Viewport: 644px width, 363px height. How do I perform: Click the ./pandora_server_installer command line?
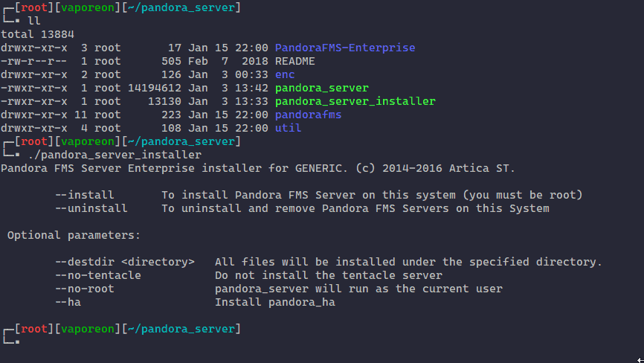coord(115,155)
